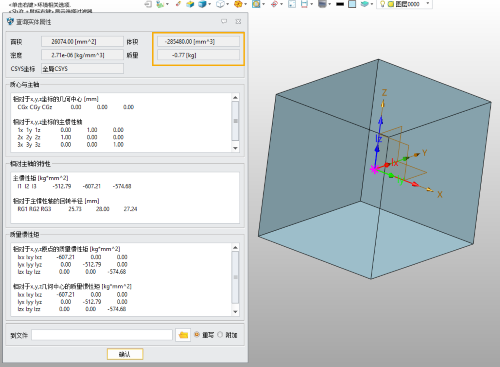Click down arrow of inertia list scrollbar
The image size is (500, 367).
pyautogui.click(x=235, y=312)
